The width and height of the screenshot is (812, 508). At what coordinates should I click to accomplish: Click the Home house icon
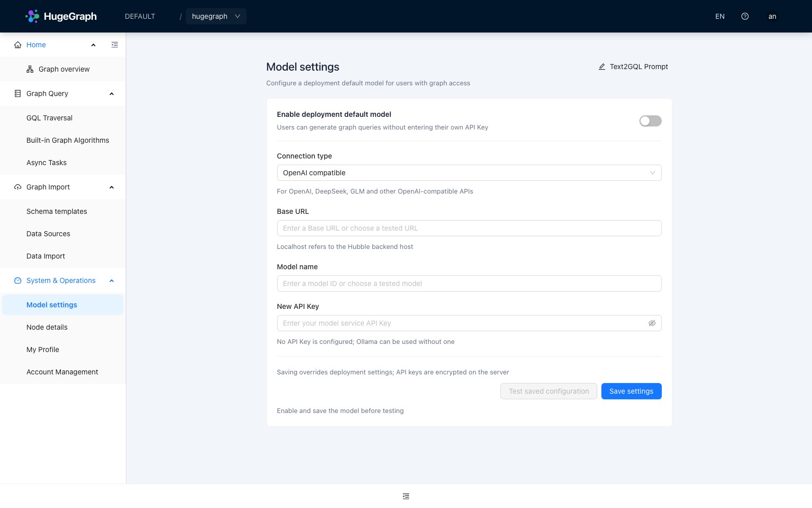click(x=18, y=45)
